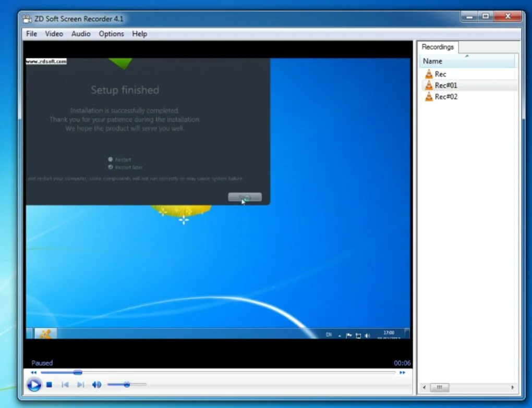
Task: Click the recordings list right scroll arrow
Action: pos(512,387)
